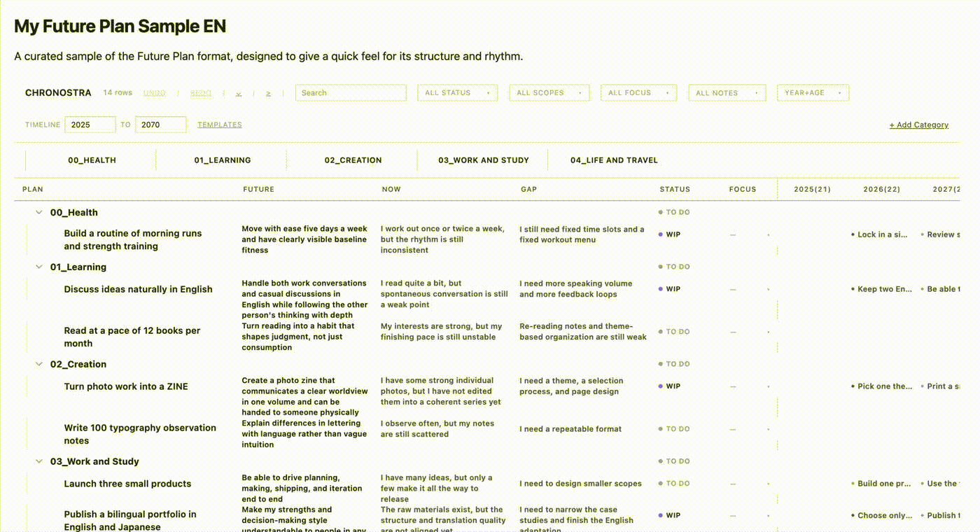Click now cell 'I work out once or twice'
This screenshot has width=980, height=532.
pos(442,239)
